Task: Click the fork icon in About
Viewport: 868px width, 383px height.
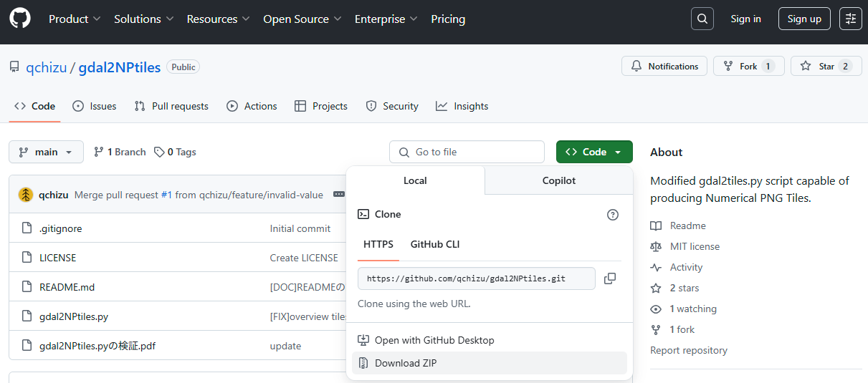Action: (x=656, y=329)
